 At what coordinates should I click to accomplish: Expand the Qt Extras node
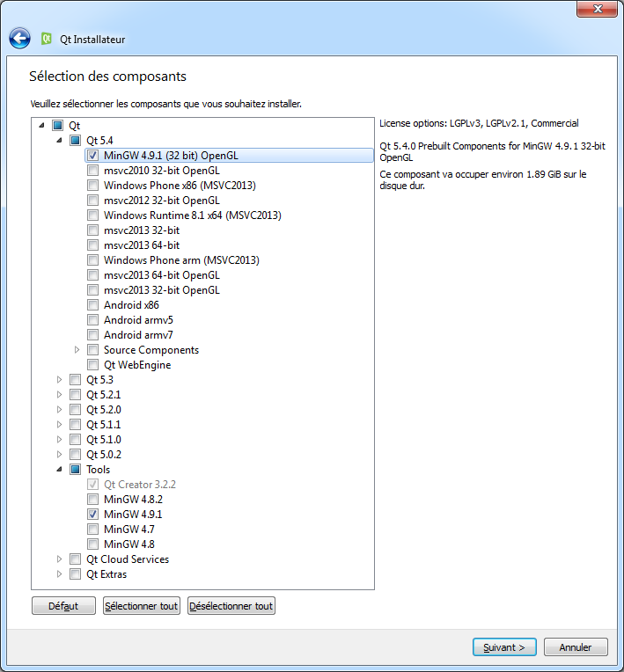tap(59, 574)
